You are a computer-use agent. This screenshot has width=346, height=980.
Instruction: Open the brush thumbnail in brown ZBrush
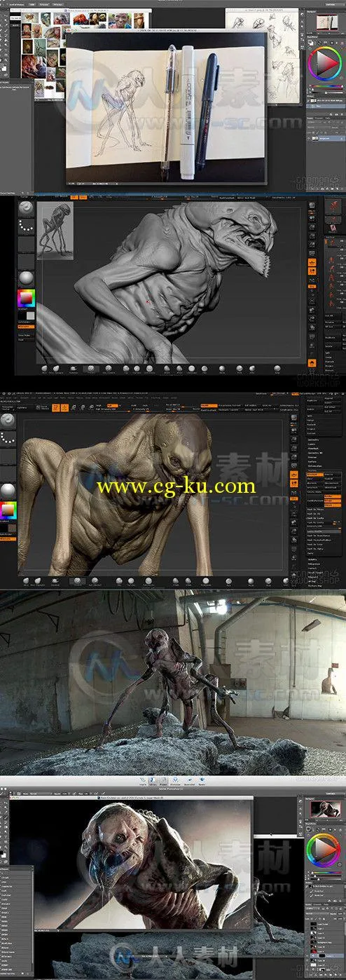coord(9,420)
